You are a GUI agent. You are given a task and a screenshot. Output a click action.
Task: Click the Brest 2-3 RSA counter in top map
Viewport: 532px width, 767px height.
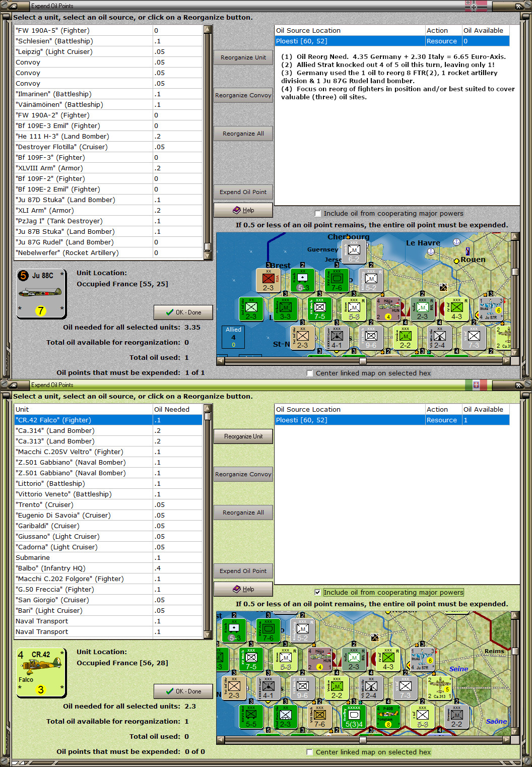click(x=269, y=280)
